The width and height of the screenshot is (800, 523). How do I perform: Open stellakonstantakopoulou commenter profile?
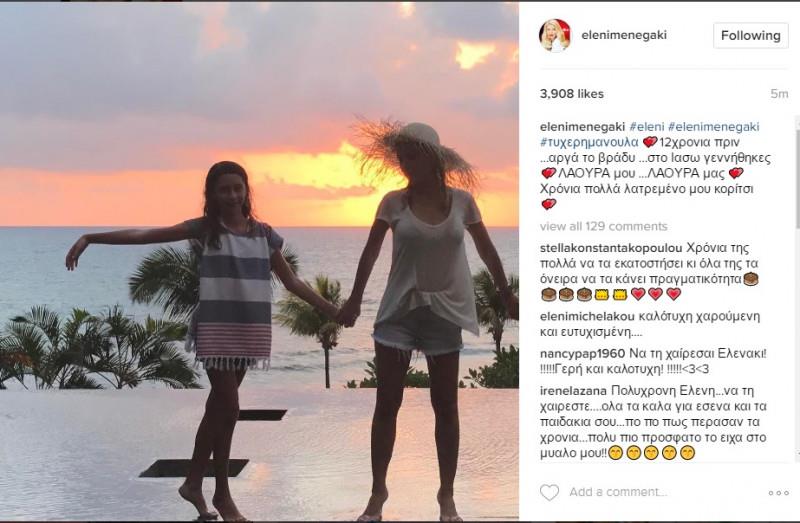(611, 248)
